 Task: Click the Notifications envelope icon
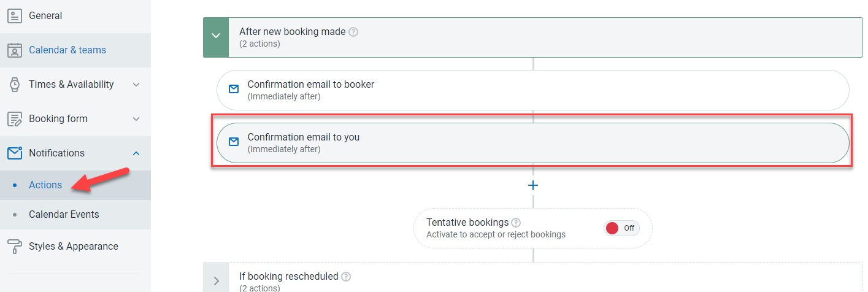[15, 153]
